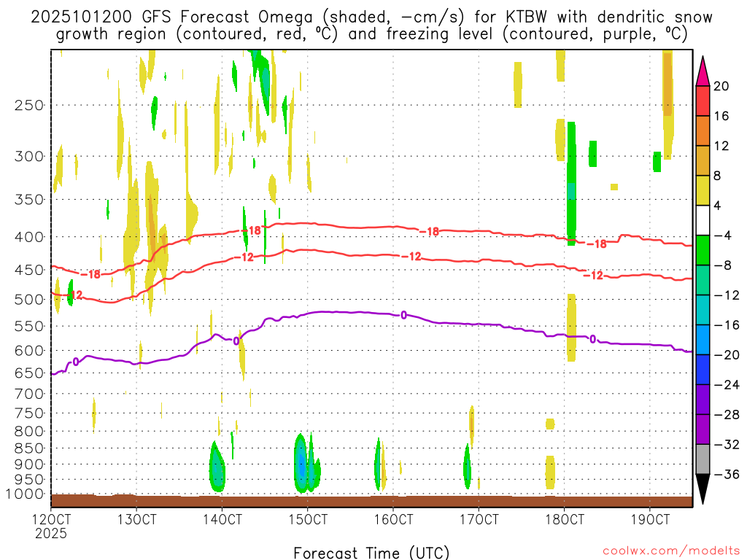Image resolution: width=747 pixels, height=560 pixels.
Task: Click the coolwx.com/modelts link text
Action: (x=671, y=551)
